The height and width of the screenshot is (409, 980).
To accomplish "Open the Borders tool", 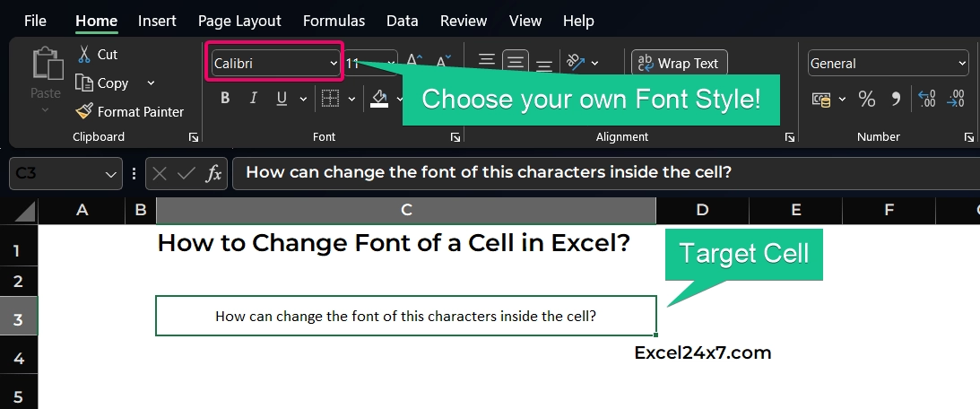I will 331,98.
